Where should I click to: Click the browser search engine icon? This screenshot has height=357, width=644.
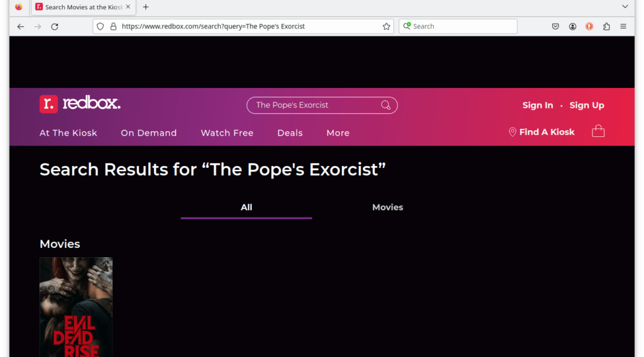[x=406, y=26]
